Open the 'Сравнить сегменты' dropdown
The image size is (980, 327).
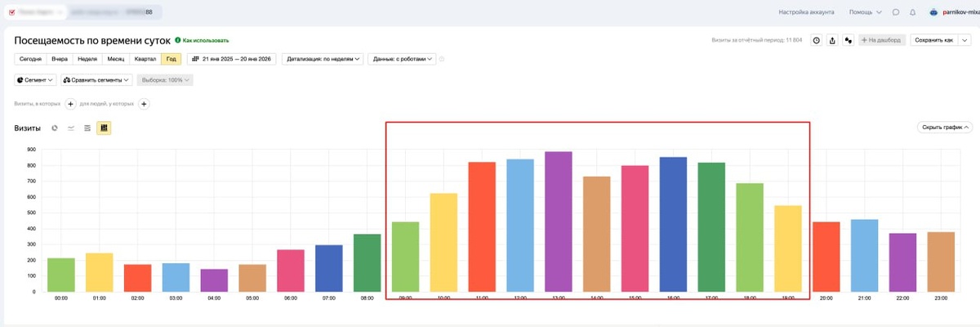[96, 80]
